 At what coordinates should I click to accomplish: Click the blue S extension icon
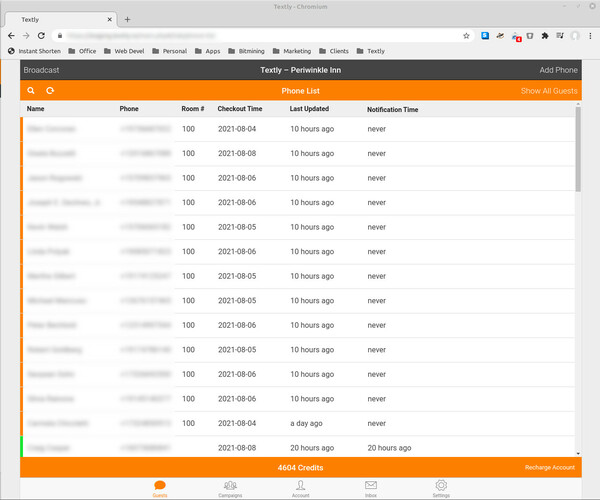pyautogui.click(x=485, y=36)
